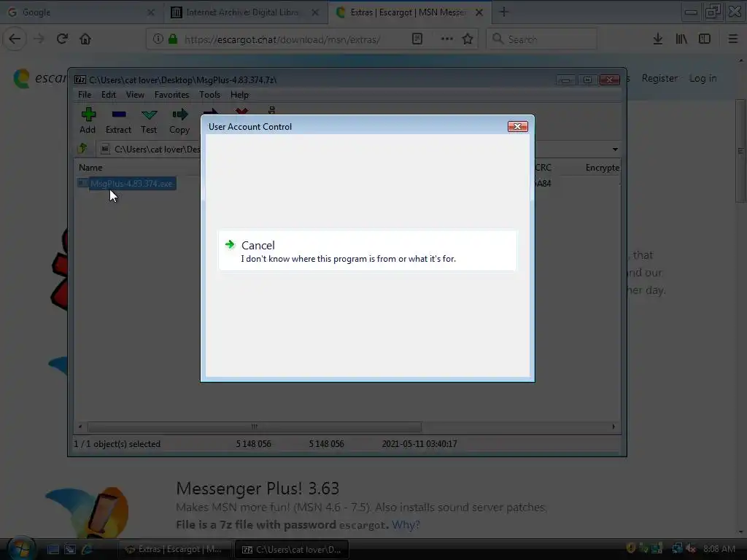Close the User Account Control dialog
747x560 pixels.
[x=517, y=127]
